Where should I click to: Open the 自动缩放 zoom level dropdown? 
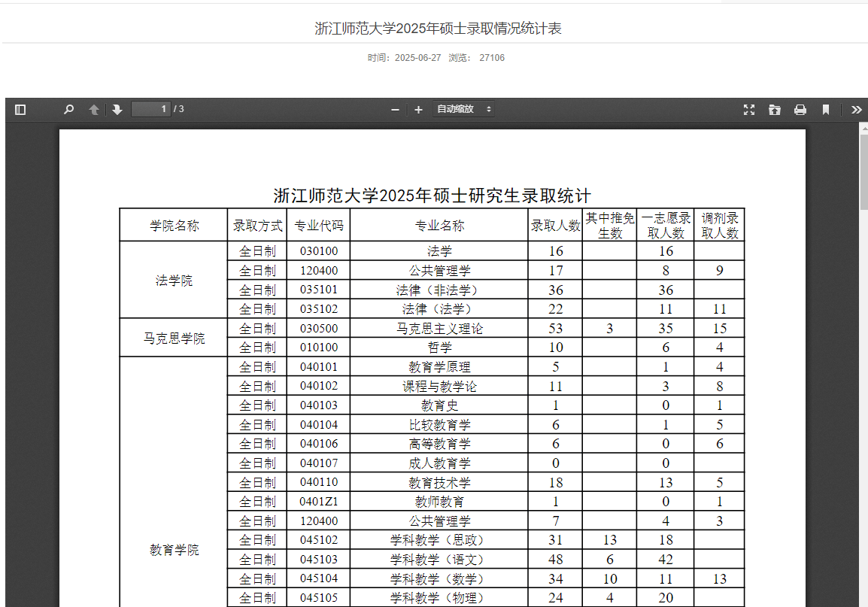click(463, 109)
